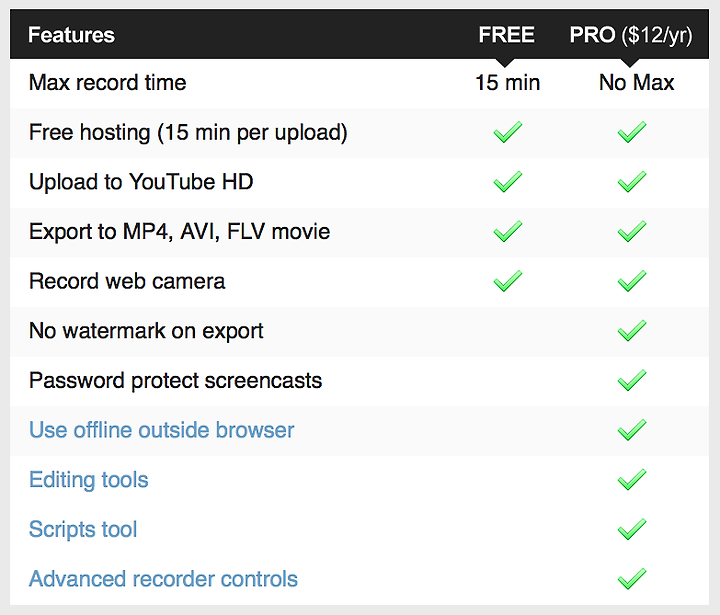Open the Advanced recorder controls link
Screen dimensions: 720x615
pos(163,579)
